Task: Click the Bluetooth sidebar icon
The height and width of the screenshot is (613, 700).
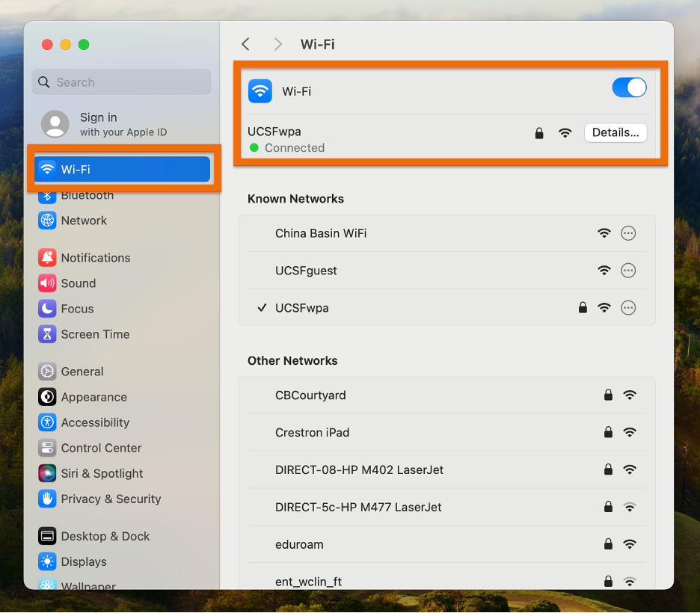Action: pos(47,197)
